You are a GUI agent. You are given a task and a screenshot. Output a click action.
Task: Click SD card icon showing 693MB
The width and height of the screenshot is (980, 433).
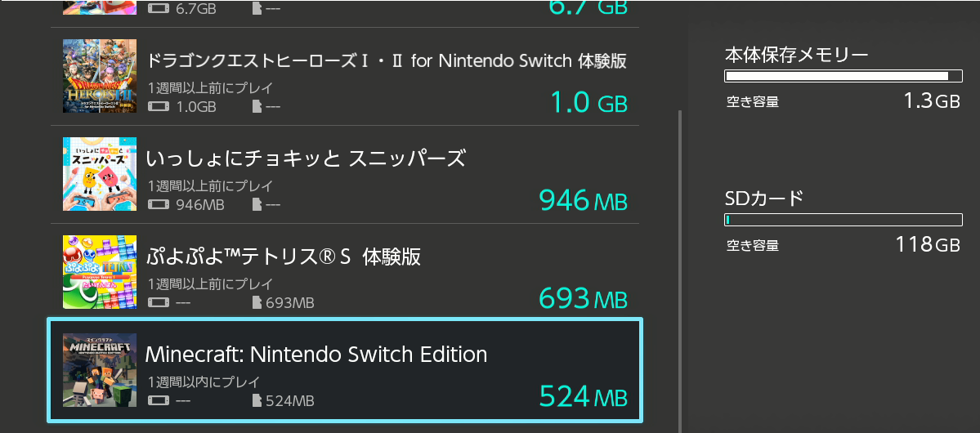(258, 303)
